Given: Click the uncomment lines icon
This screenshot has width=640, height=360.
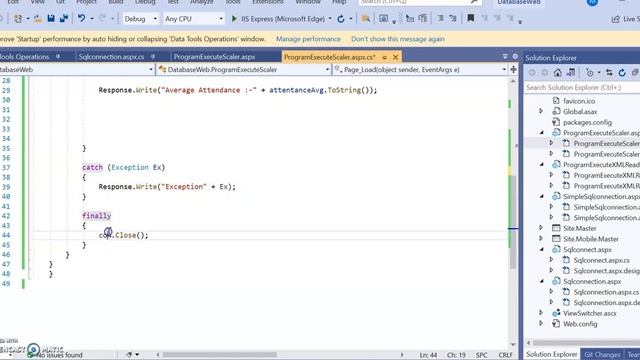Looking at the screenshot, I should 453,18.
